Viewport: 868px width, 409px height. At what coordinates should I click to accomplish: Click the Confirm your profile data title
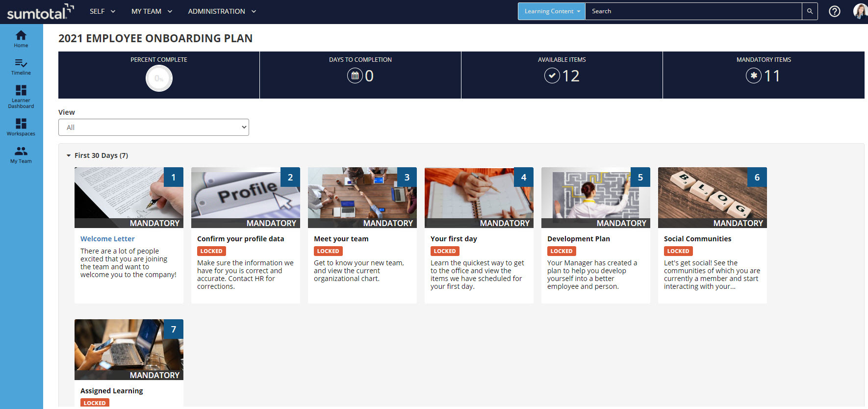pos(240,239)
